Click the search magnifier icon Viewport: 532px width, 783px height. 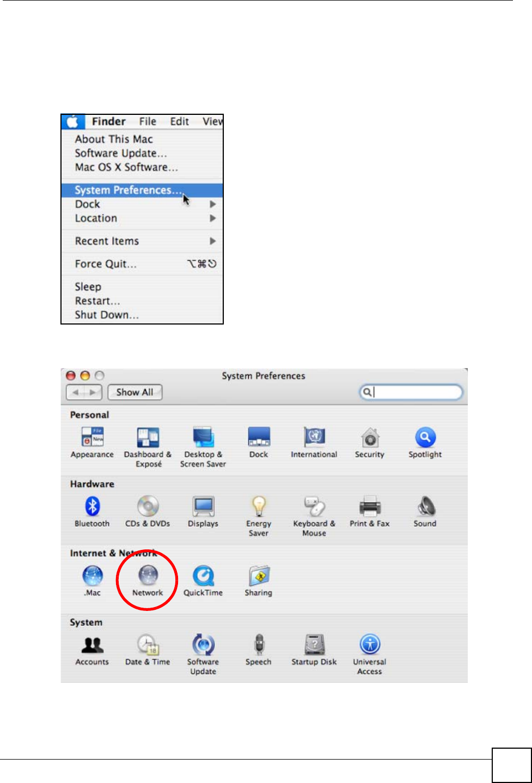pyautogui.click(x=368, y=392)
